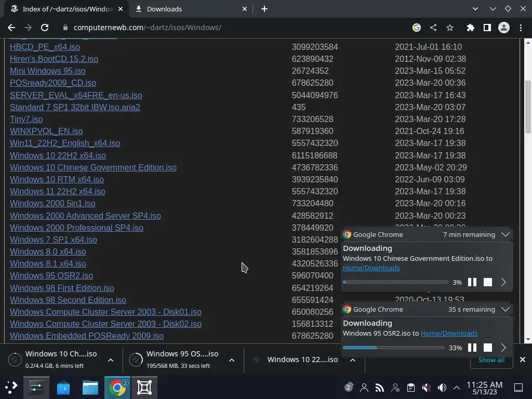Go back to the previous page
This screenshot has height=399, width=532.
[11, 28]
